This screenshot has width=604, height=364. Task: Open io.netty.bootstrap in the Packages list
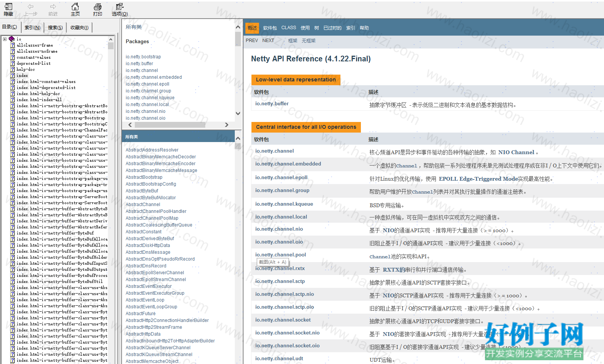coord(143,57)
